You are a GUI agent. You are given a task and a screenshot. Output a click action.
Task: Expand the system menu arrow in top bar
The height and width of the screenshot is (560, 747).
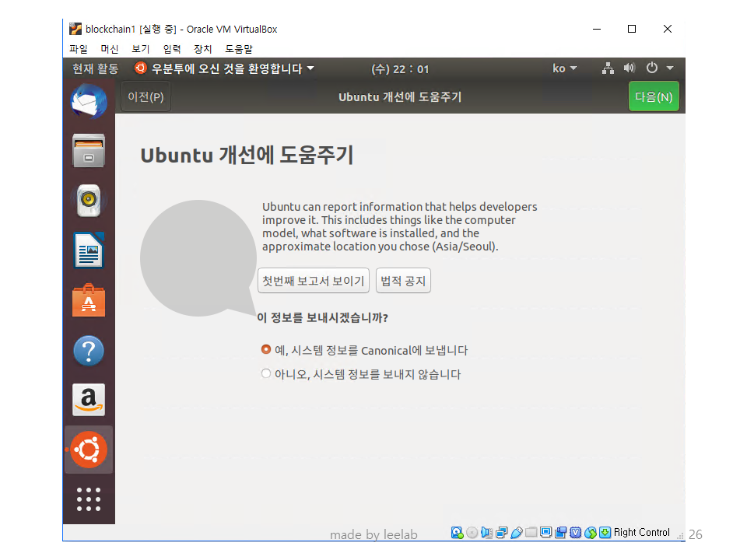coord(670,68)
